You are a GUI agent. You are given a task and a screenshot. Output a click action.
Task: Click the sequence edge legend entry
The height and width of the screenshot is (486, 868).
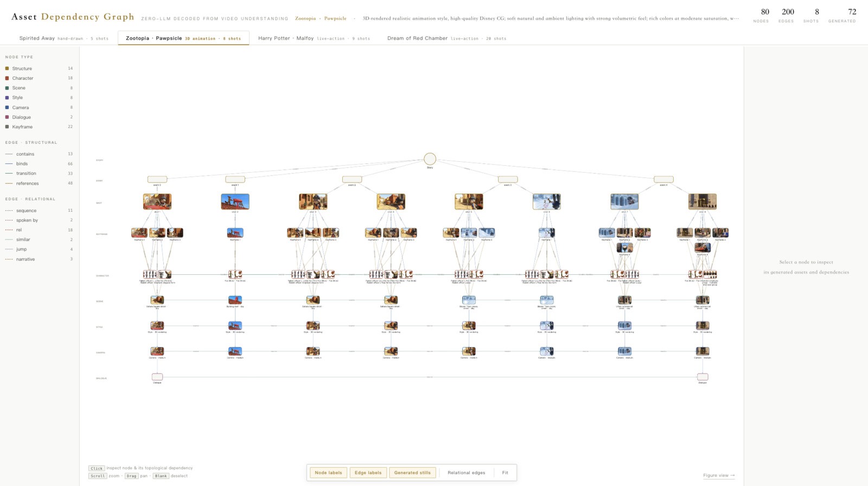click(39, 211)
